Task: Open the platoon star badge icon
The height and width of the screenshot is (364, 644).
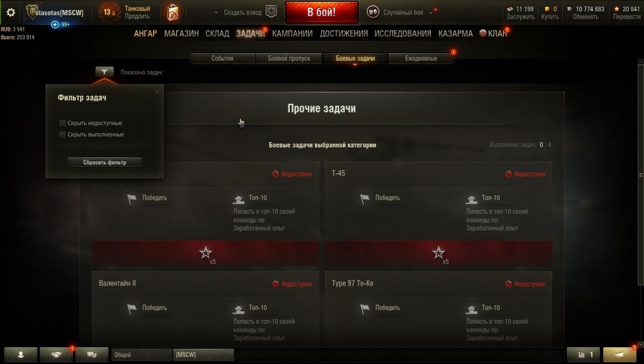Action: pyautogui.click(x=272, y=12)
